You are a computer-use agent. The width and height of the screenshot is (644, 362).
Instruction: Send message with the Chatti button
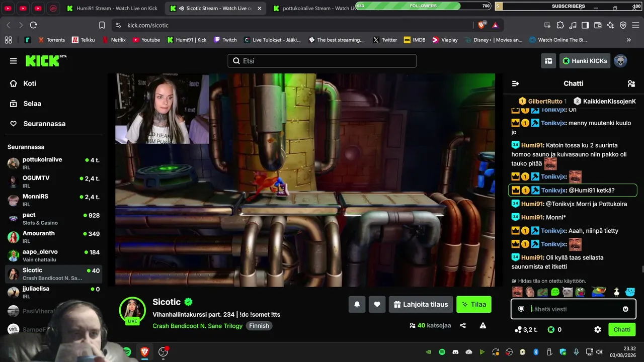coord(622,330)
